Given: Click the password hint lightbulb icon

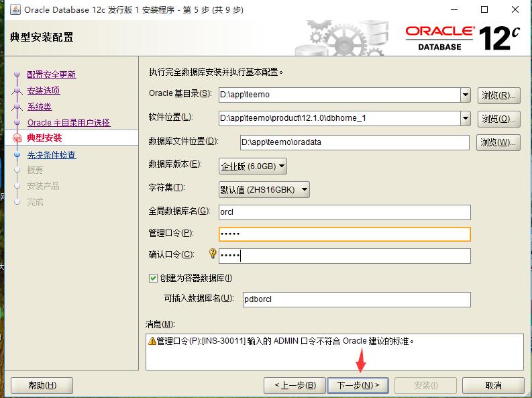Looking at the screenshot, I should (213, 254).
